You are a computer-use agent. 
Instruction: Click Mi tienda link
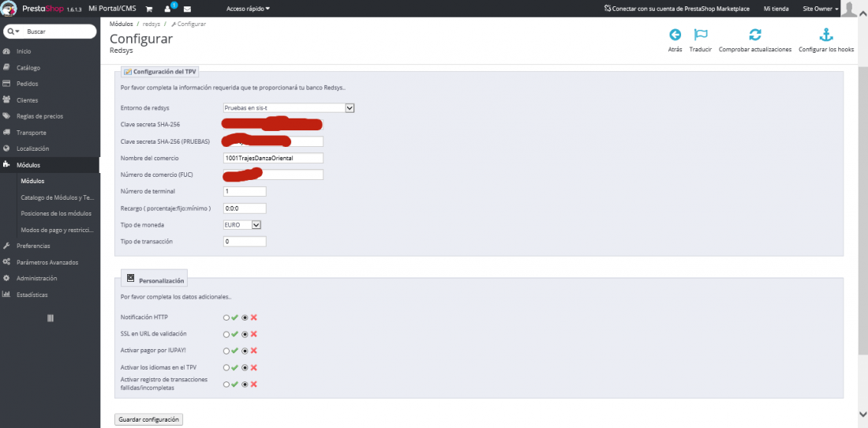tap(776, 9)
